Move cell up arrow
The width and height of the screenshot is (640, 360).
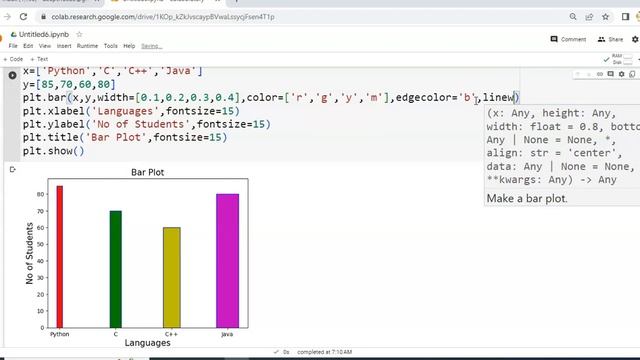point(577,74)
